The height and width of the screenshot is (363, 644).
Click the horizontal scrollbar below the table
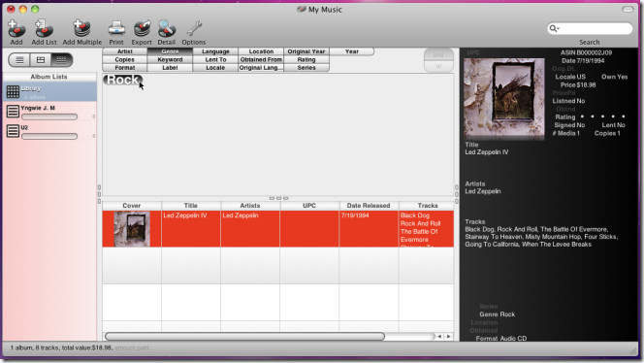(x=244, y=337)
